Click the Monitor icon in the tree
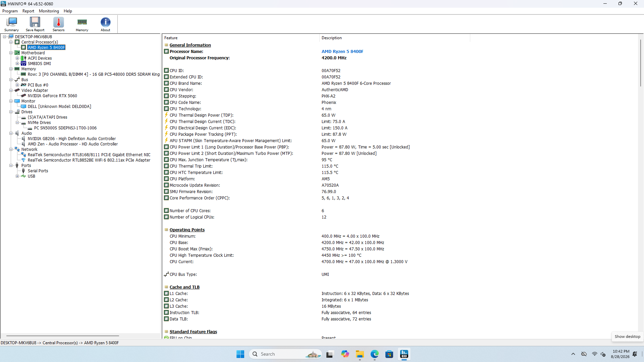The height and width of the screenshot is (362, 644). point(17,101)
